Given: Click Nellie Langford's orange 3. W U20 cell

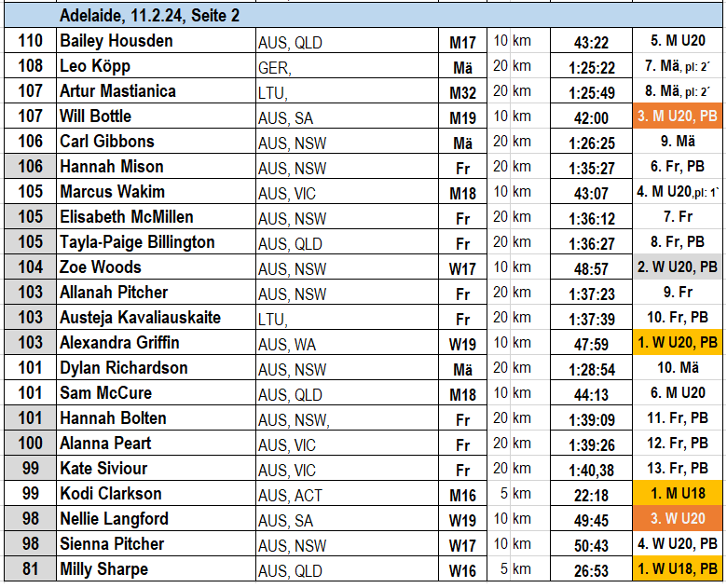Looking at the screenshot, I should (x=677, y=518).
